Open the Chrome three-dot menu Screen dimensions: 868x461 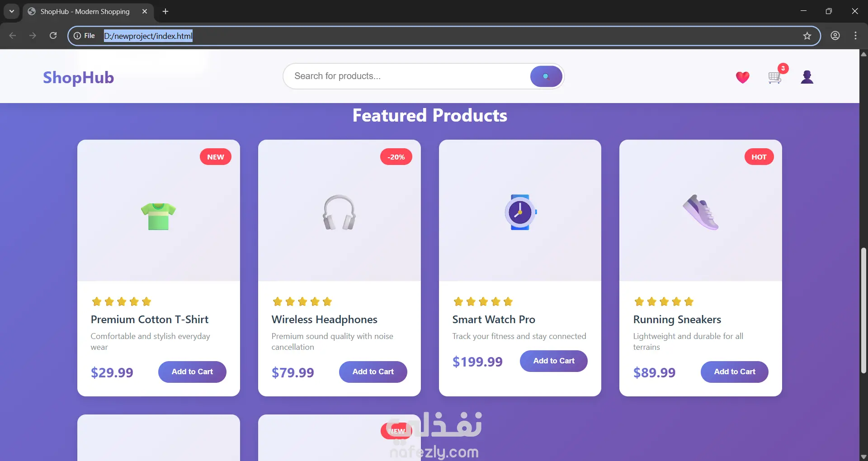pos(855,36)
